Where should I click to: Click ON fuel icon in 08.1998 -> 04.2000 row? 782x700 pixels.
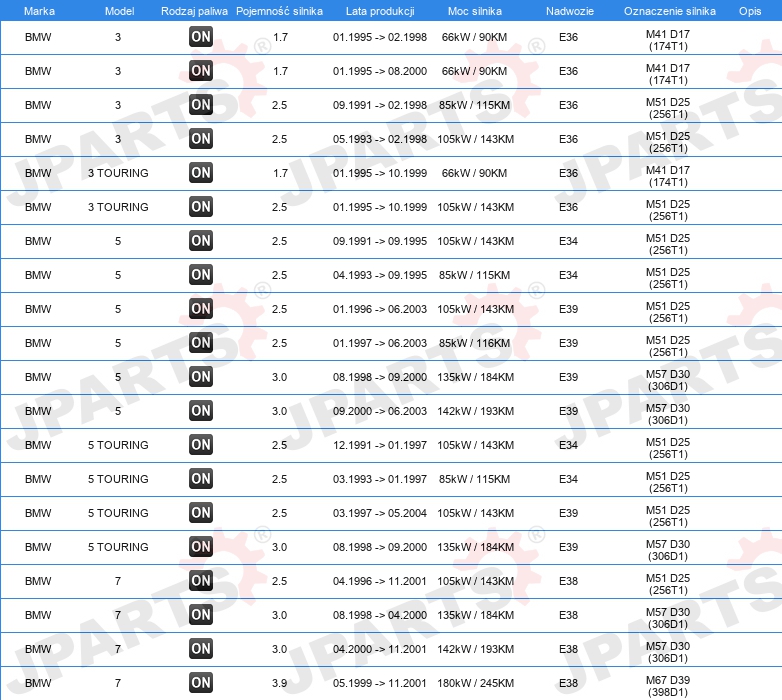click(201, 615)
